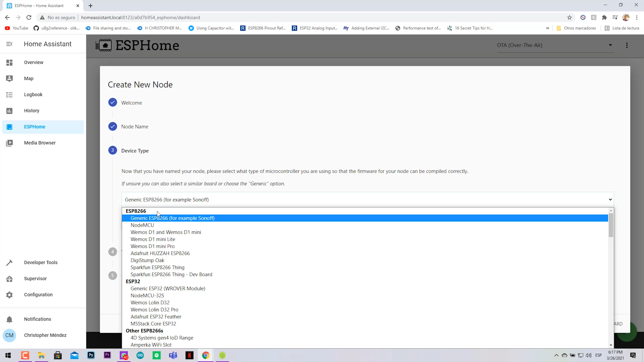Show hidden bookmarks with the chevron
Image resolution: width=644 pixels, height=362 pixels.
(x=548, y=28)
